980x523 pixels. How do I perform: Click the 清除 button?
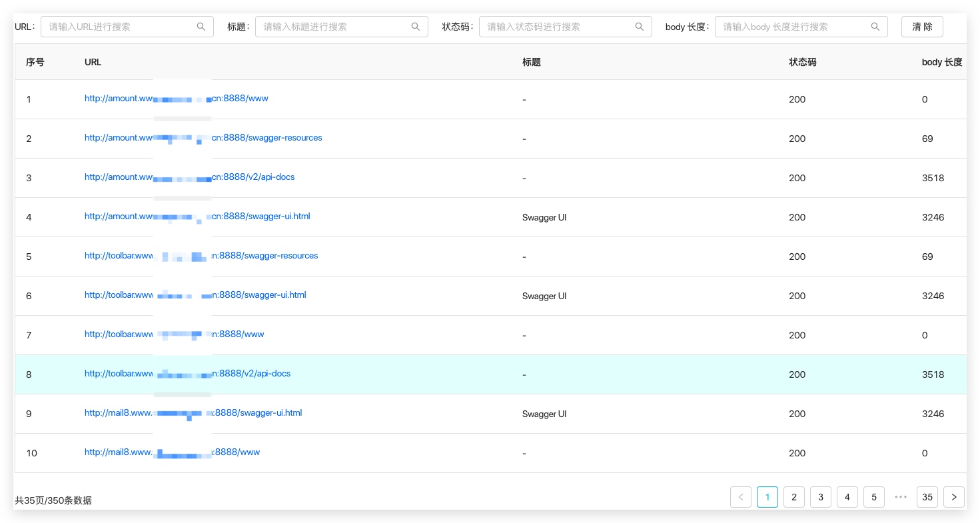[x=922, y=27]
